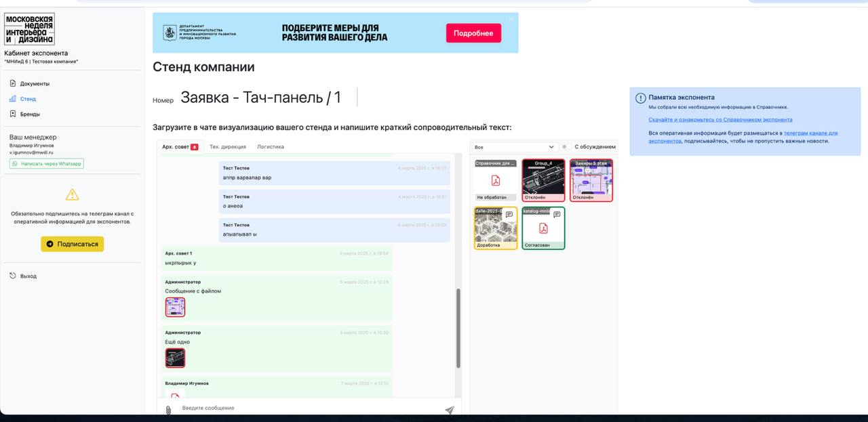868x422 pixels.
Task: Open the Документы sidebar section
Action: (34, 84)
